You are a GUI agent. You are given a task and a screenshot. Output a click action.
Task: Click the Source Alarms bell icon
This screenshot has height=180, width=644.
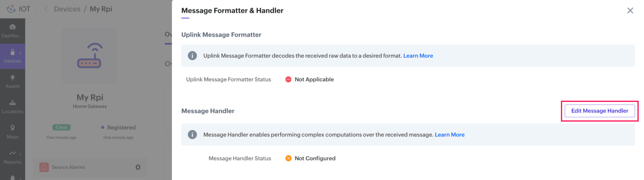point(44,167)
